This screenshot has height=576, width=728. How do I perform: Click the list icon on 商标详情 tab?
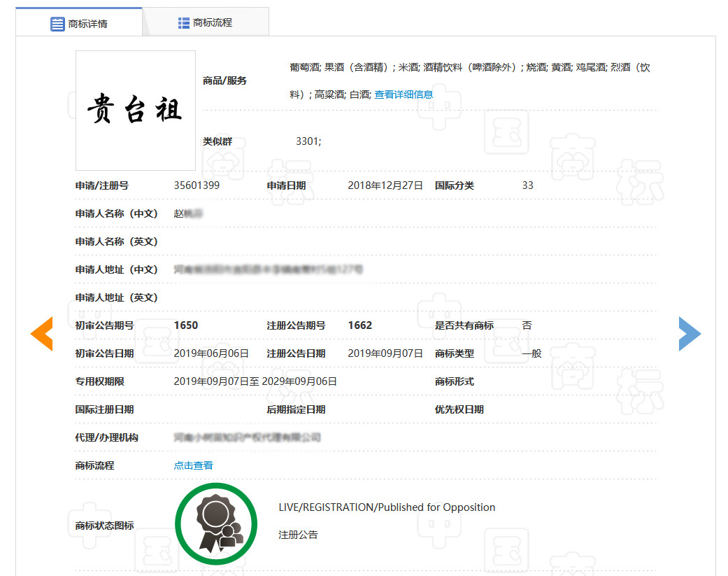click(57, 24)
